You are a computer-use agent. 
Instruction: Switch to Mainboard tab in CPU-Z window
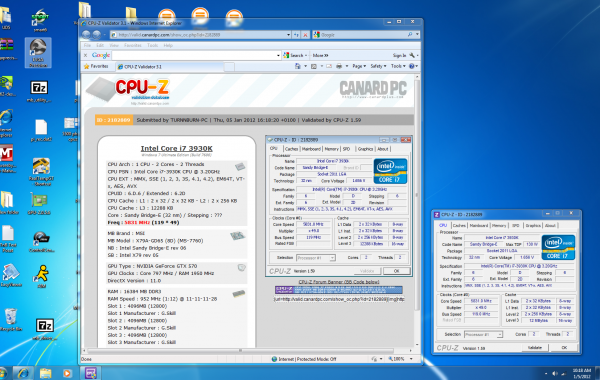pos(479,225)
